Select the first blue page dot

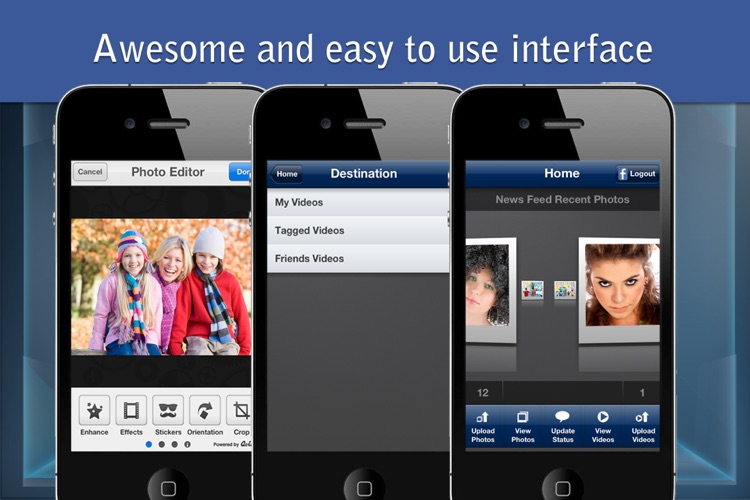tap(149, 444)
